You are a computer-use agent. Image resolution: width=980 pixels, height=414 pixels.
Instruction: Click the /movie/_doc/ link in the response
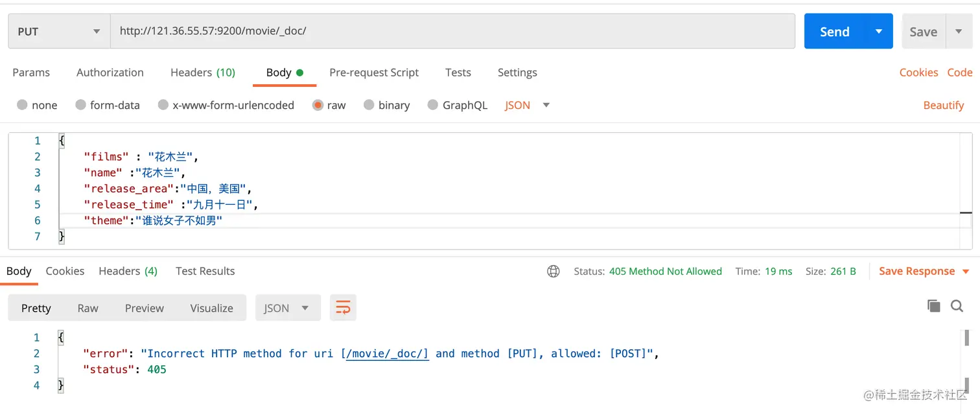(x=388, y=353)
